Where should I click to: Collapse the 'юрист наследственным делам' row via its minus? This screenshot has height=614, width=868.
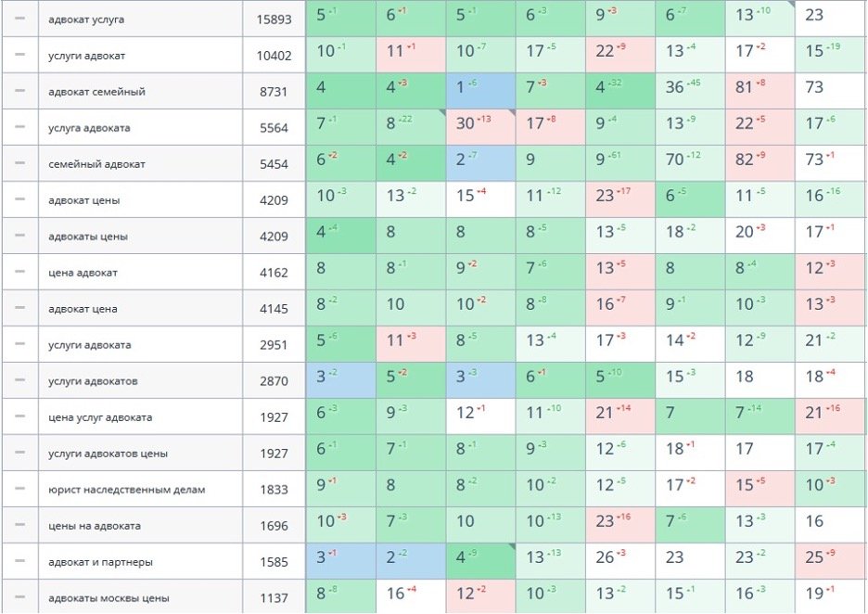[x=19, y=489]
